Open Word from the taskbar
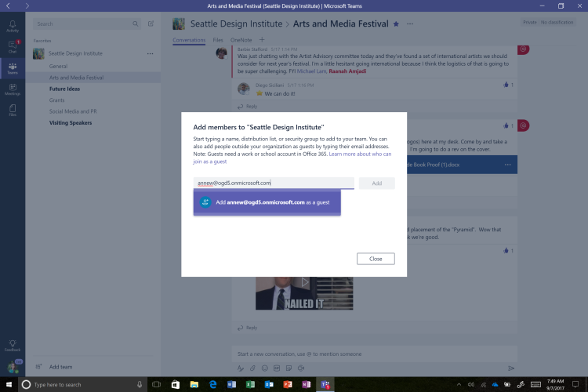The height and width of the screenshot is (392, 588). [231, 384]
